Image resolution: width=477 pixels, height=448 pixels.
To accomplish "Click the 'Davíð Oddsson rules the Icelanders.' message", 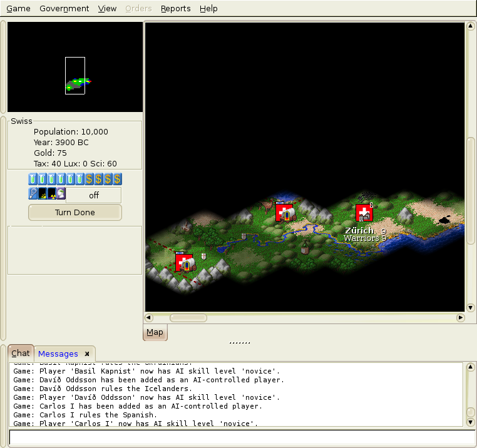I will pyautogui.click(x=103, y=389).
